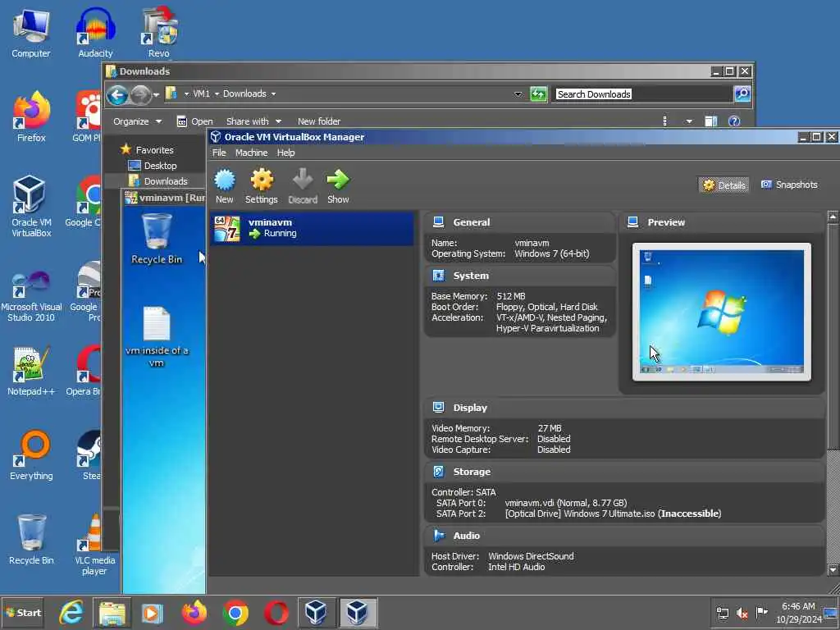Switch to Snapshots view
840x630 pixels.
coord(789,185)
